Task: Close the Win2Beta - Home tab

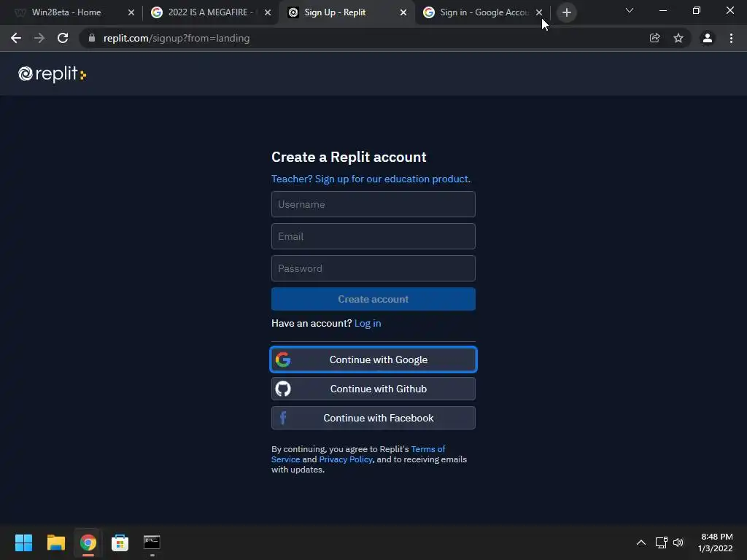Action: 131,12
